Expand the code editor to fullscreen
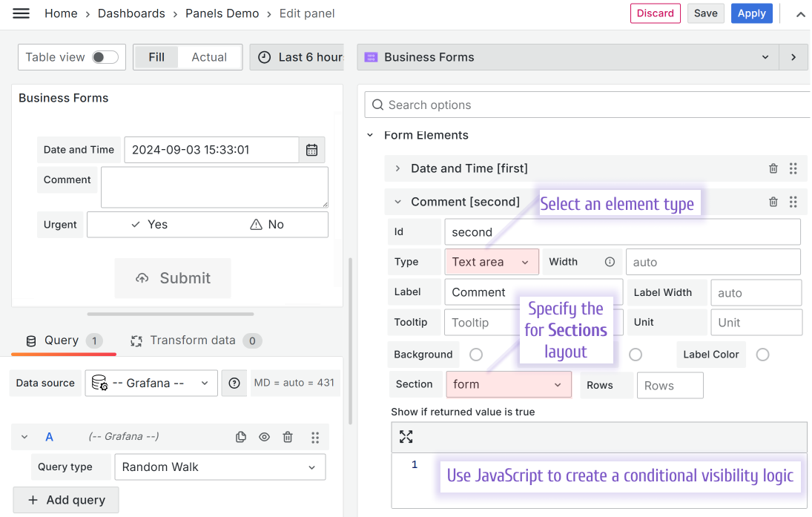The width and height of the screenshot is (812, 517). [x=406, y=436]
